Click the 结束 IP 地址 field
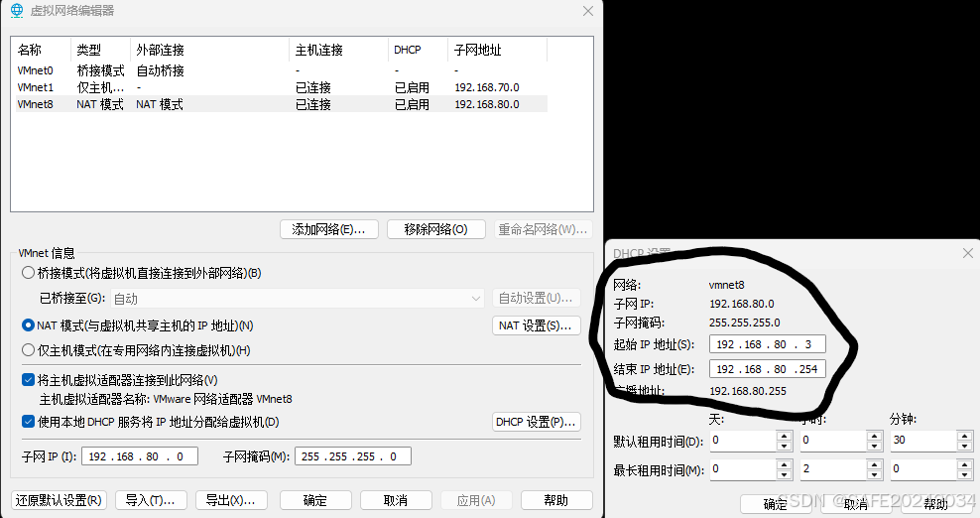980x518 pixels. point(768,369)
